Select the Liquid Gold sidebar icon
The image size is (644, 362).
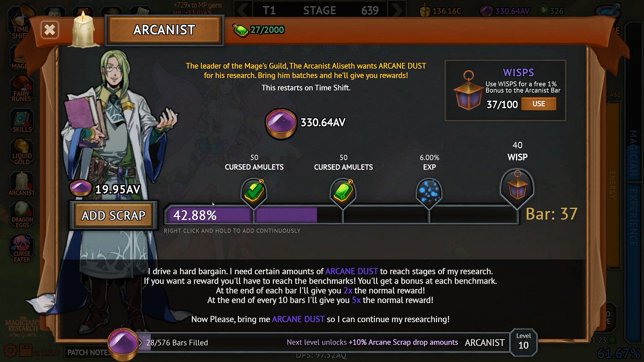[22, 152]
